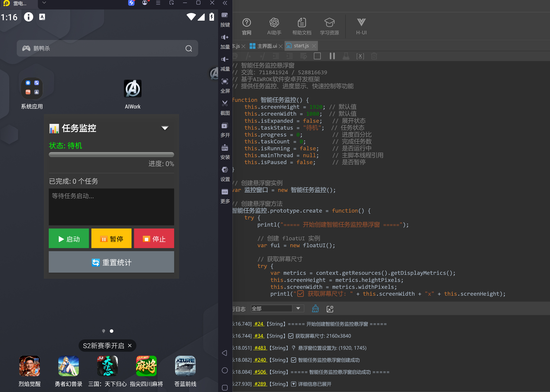The width and height of the screenshot is (550, 392).
Task: Click 暂停 pause button
Action: (x=111, y=239)
